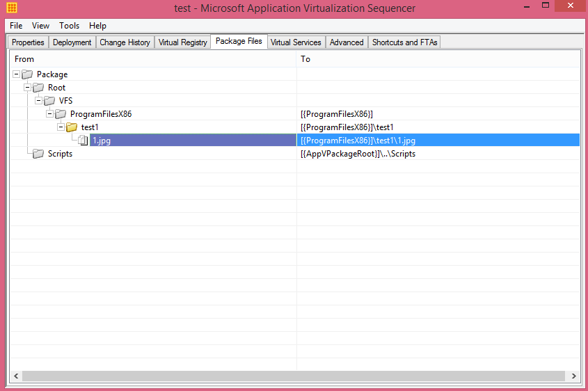Switch to the Change History tab

pos(125,42)
